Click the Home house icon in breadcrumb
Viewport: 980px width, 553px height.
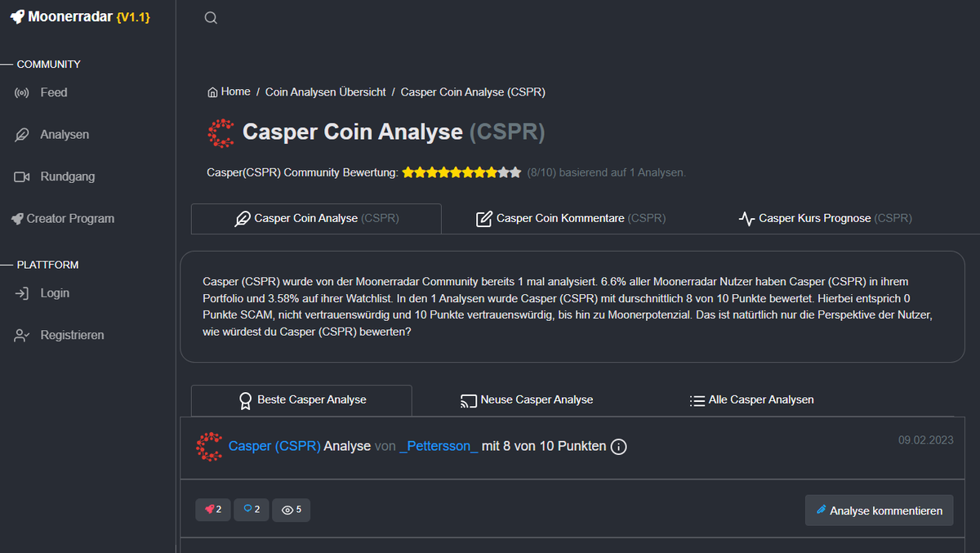(212, 92)
